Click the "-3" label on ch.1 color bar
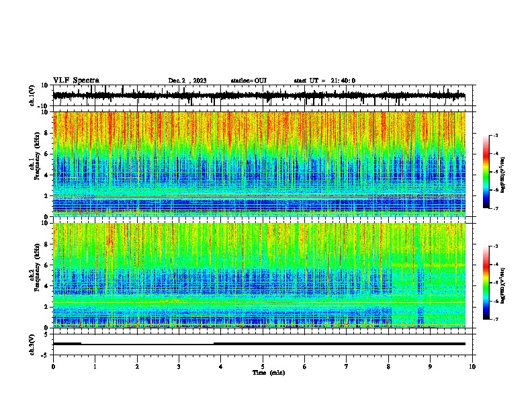 495,135
